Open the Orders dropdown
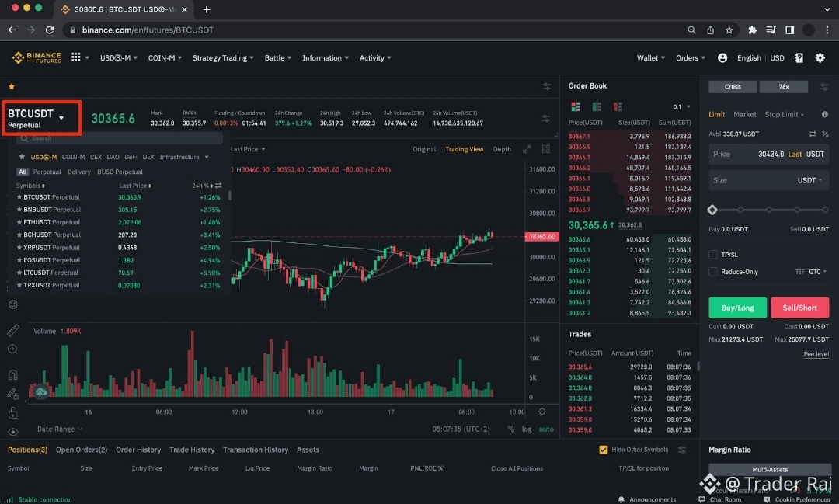 (691, 57)
